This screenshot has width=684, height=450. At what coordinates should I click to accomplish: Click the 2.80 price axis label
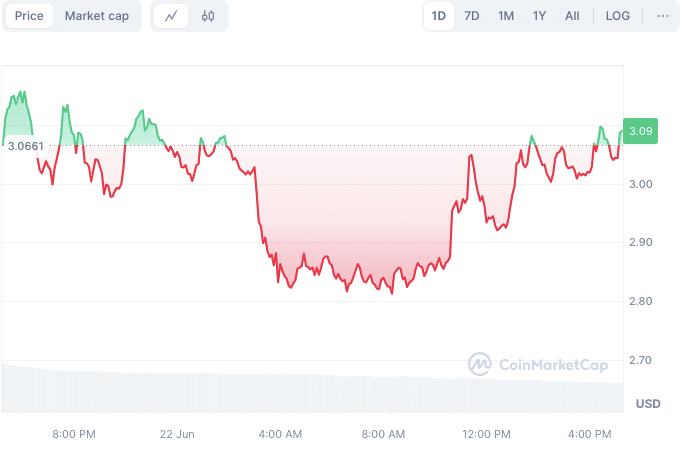point(640,301)
